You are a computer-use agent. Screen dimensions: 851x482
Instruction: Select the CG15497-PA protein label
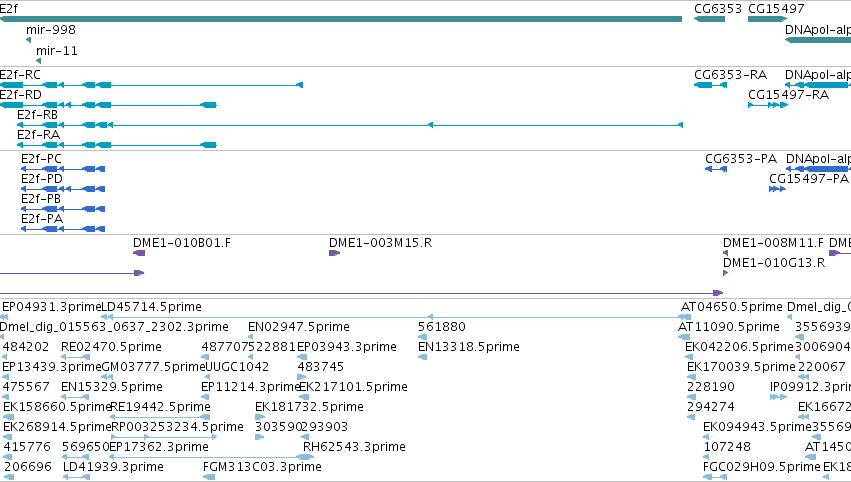809,179
